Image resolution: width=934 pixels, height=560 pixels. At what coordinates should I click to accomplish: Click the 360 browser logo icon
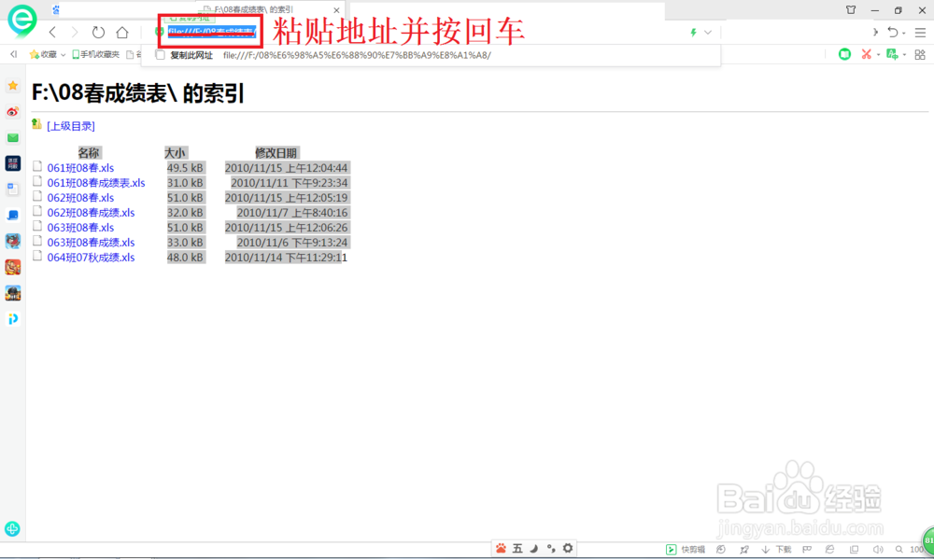pos(22,21)
